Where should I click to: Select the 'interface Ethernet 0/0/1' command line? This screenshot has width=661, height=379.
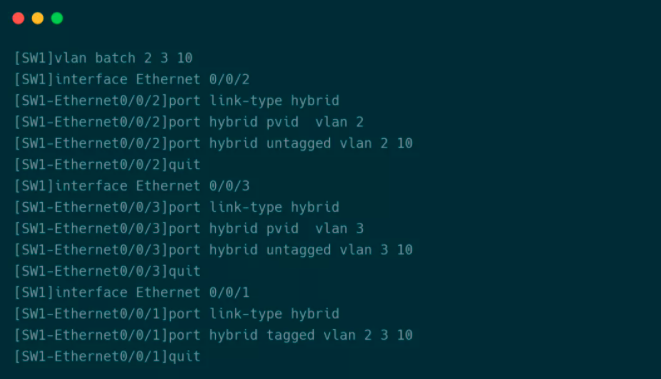132,293
